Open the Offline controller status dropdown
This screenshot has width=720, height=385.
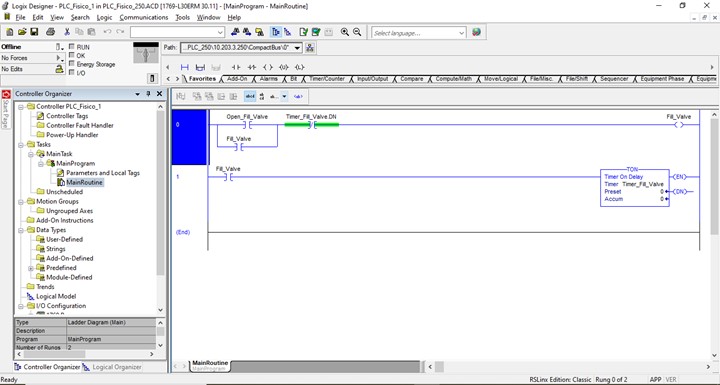coord(59,47)
